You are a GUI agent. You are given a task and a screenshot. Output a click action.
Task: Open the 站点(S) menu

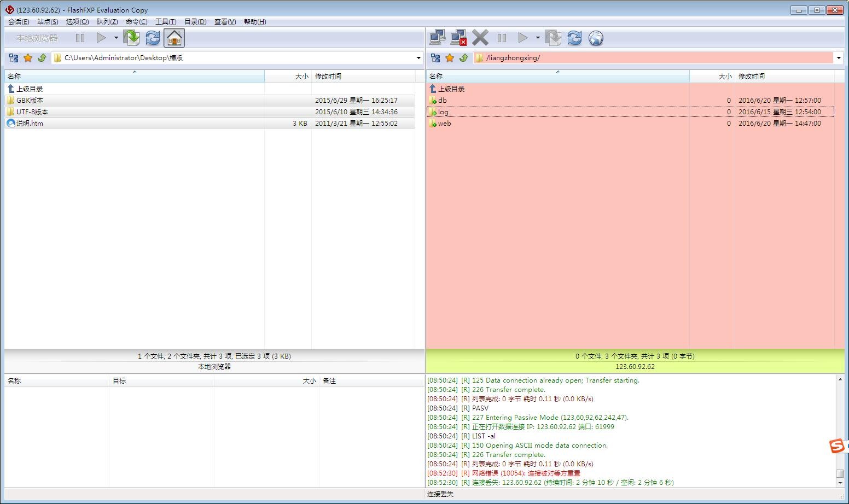point(48,22)
